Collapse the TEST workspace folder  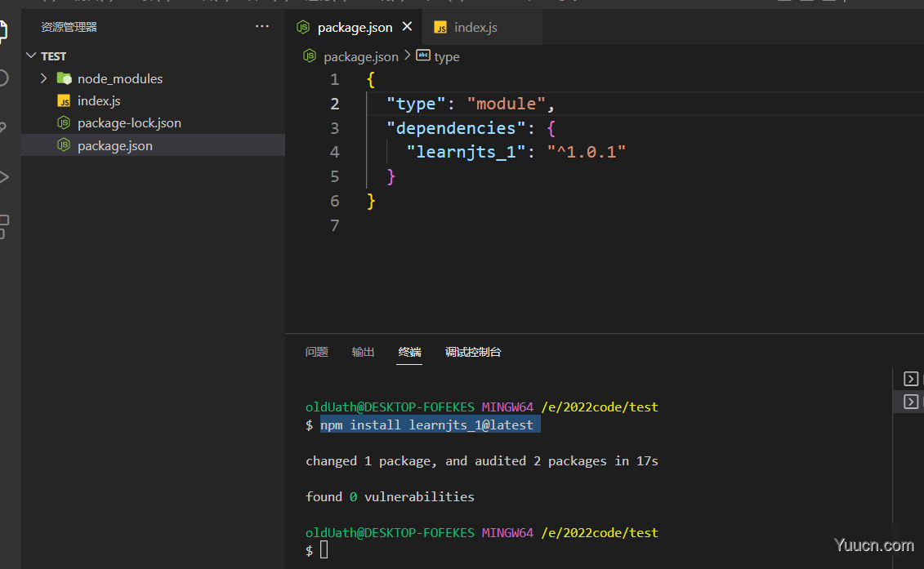31,56
